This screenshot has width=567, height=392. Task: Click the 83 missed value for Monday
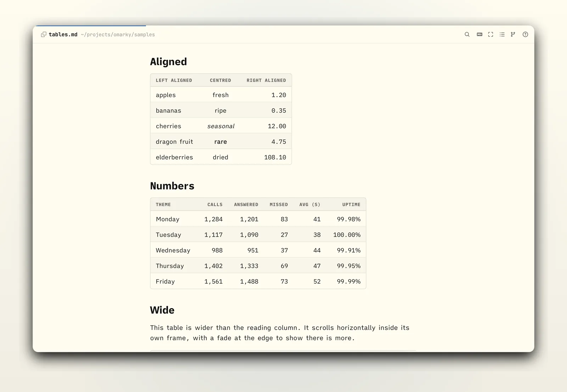(x=284, y=219)
